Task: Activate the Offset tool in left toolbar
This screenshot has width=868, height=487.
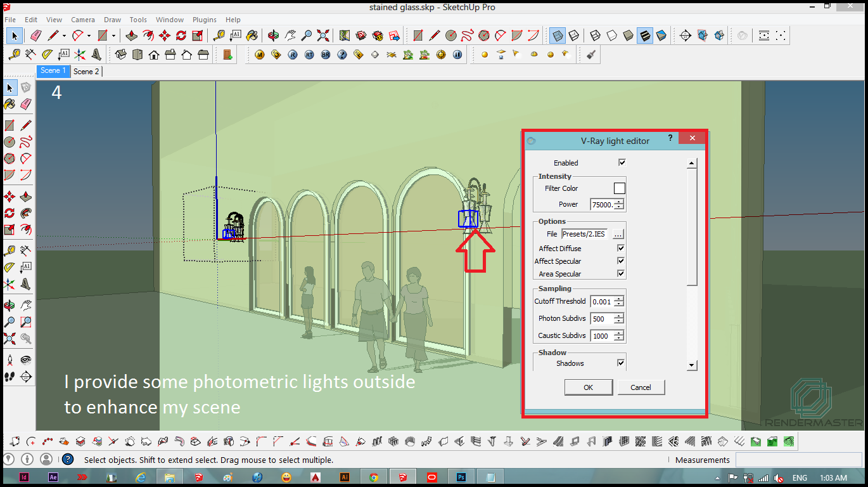Action: click(x=26, y=229)
